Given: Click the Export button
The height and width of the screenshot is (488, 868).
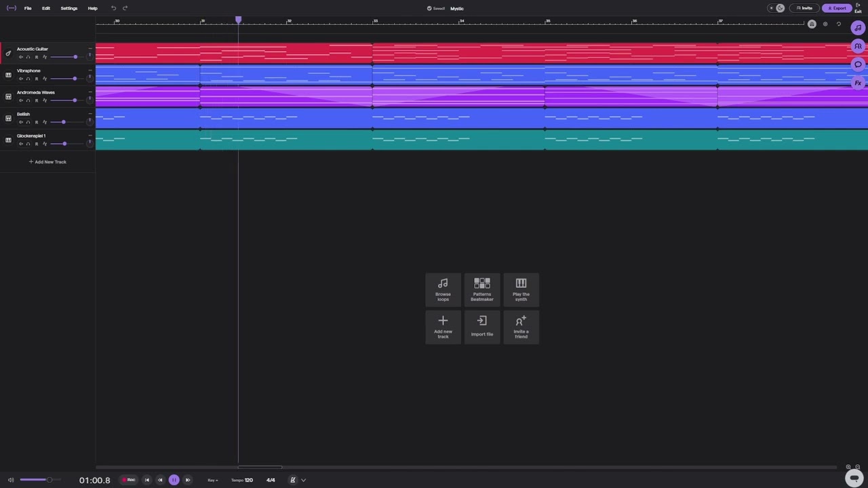Looking at the screenshot, I should (837, 8).
